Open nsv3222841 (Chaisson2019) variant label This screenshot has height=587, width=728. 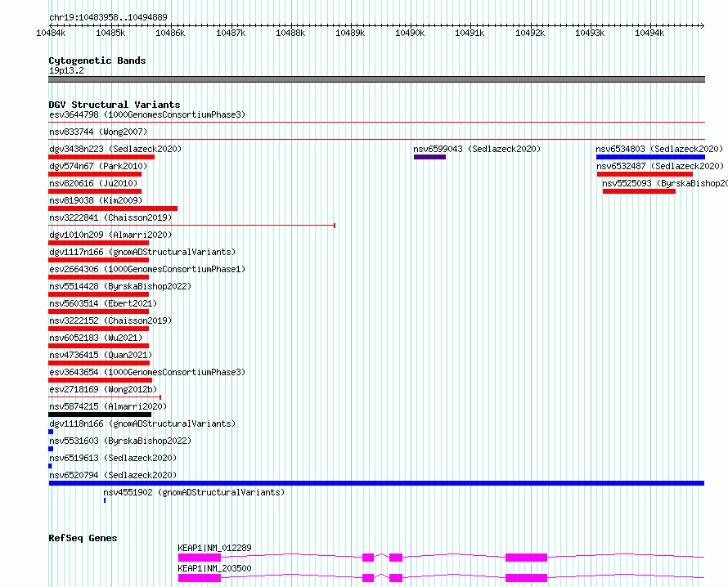click(110, 217)
